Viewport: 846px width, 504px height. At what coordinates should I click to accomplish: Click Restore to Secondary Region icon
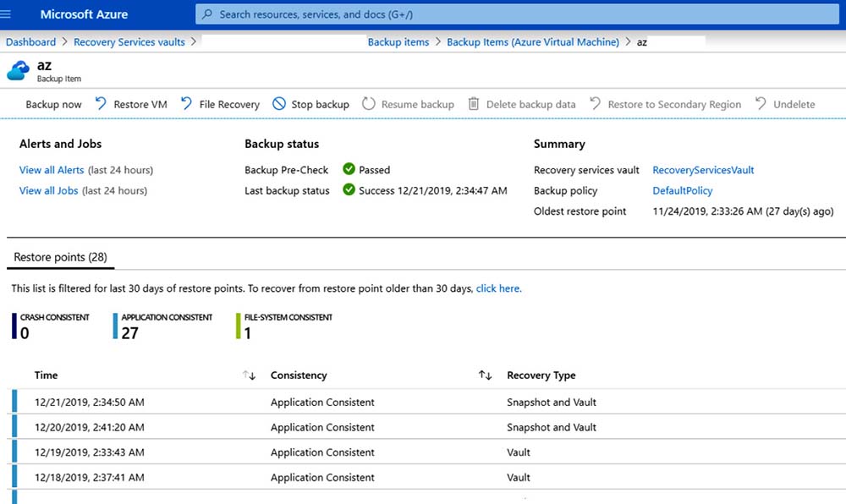click(x=596, y=104)
